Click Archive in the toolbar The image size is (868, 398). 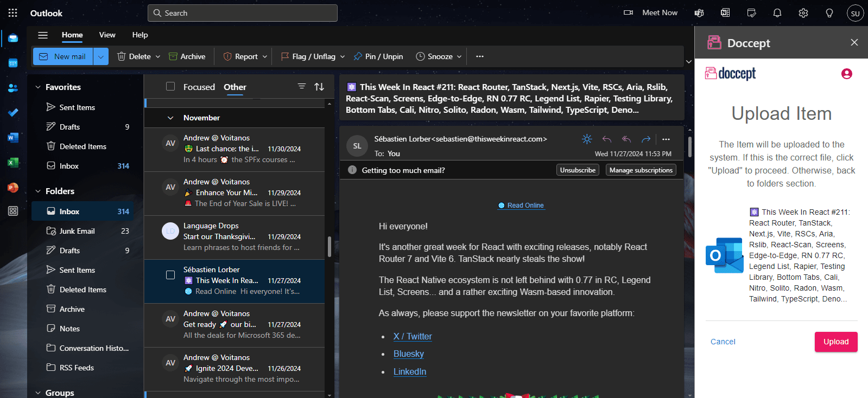click(x=187, y=56)
